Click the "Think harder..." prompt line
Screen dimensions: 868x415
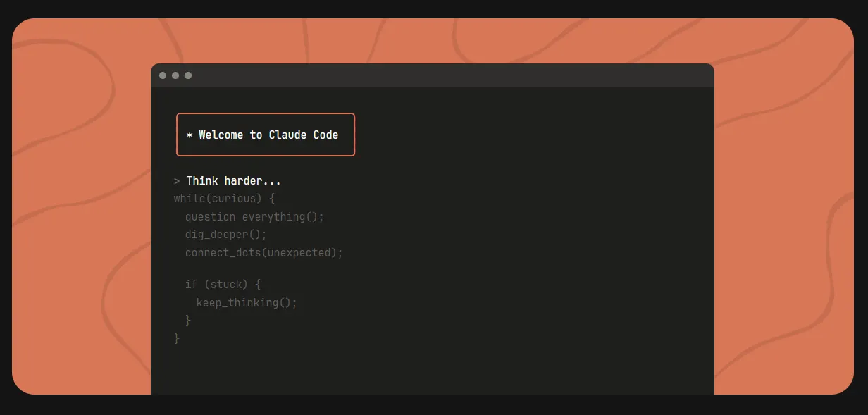pyautogui.click(x=228, y=181)
